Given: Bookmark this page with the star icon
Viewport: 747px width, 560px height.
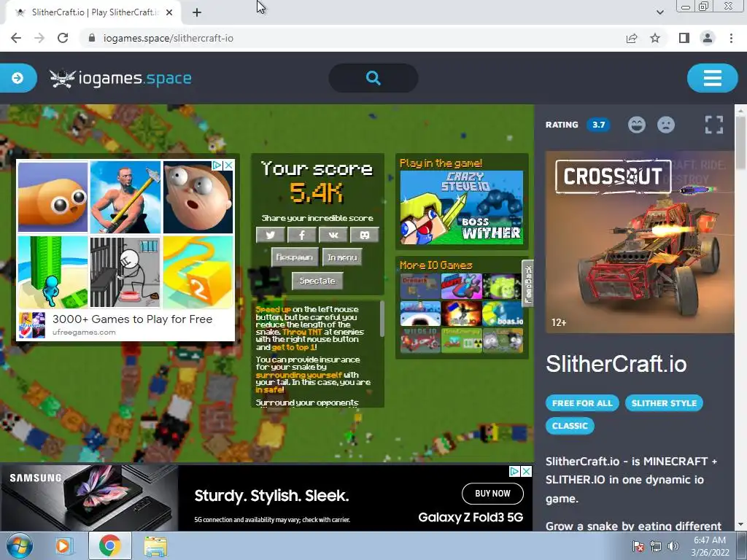Looking at the screenshot, I should point(655,38).
